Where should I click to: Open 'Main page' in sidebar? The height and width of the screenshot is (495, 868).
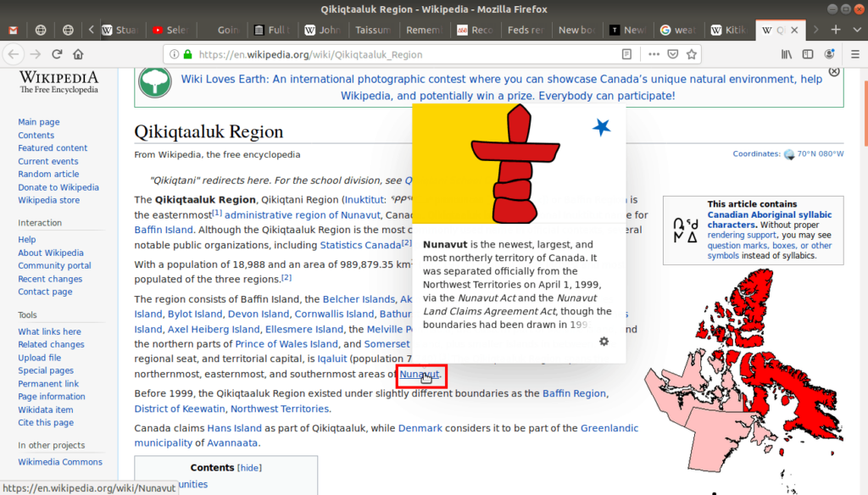click(x=39, y=122)
